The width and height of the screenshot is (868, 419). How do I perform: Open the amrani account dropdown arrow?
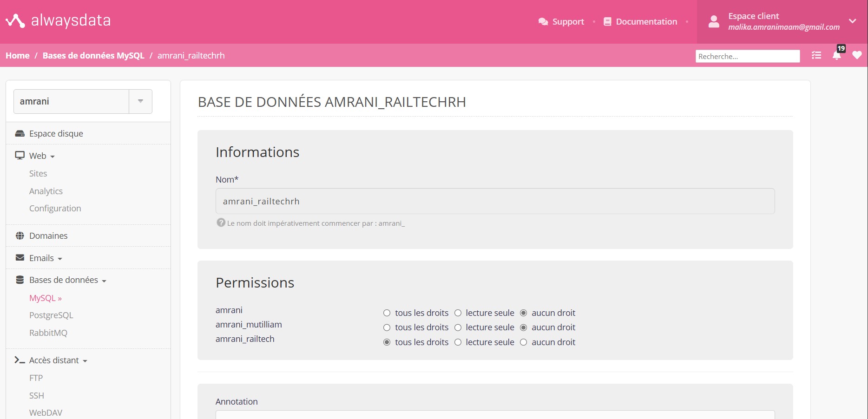(140, 101)
